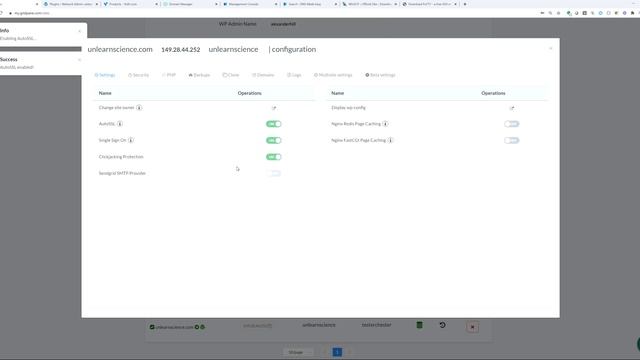
Task: Enable Nginx Redis Page Caching switch
Action: (x=512, y=124)
